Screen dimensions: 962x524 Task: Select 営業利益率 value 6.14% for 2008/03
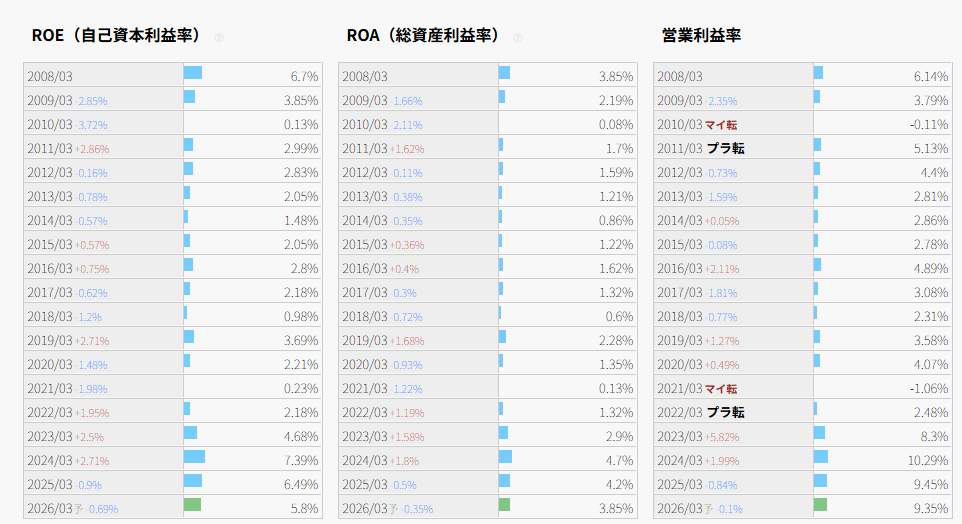point(931,77)
